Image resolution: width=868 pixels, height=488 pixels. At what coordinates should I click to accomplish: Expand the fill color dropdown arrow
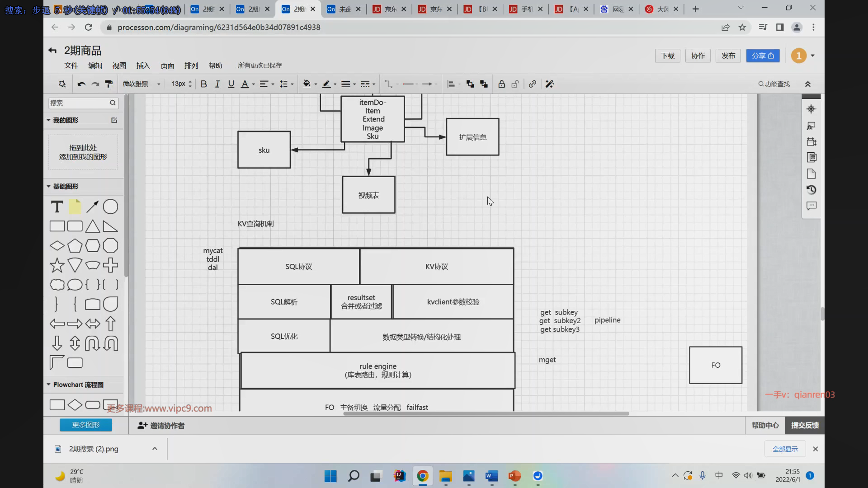[x=316, y=84]
